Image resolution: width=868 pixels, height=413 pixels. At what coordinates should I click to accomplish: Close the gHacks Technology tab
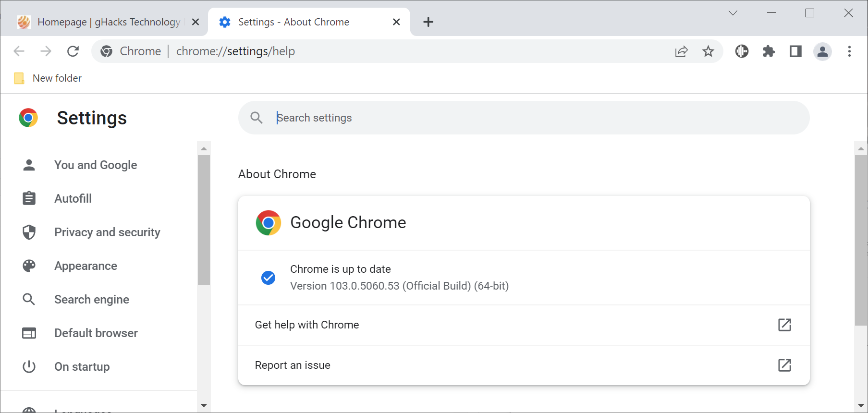click(x=196, y=22)
